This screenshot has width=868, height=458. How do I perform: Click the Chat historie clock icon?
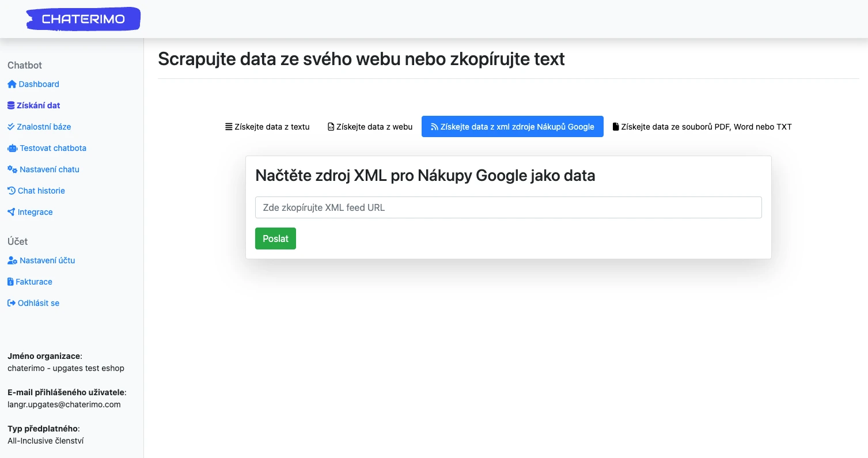[12, 191]
